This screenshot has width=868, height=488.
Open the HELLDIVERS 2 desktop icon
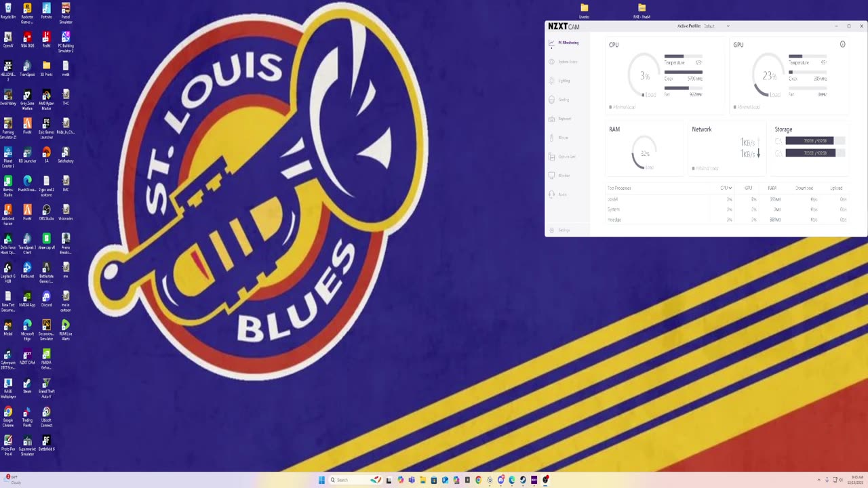pyautogui.click(x=8, y=70)
